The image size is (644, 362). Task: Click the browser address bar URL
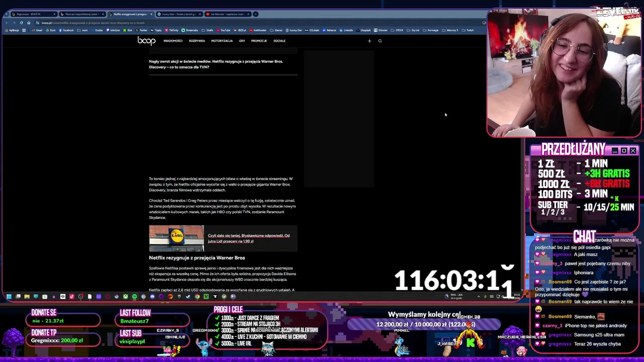pyautogui.click(x=93, y=23)
